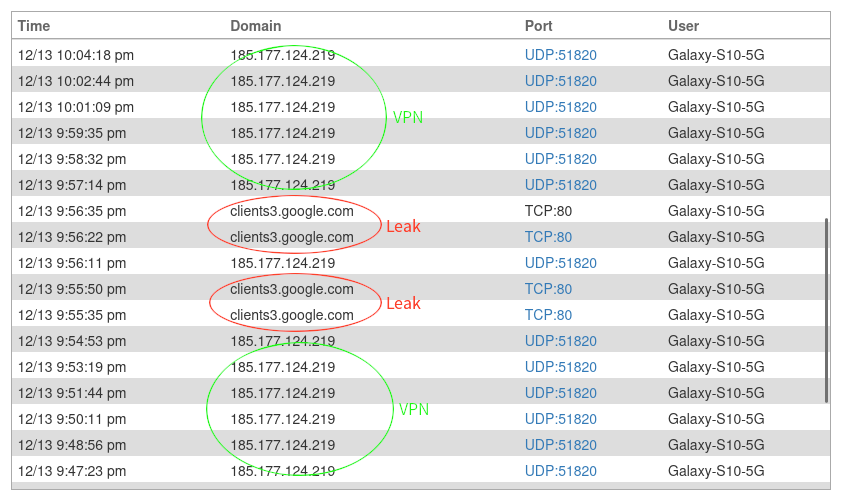Click IP 185.177.124.219 in 9:56:11 pm row

pyautogui.click(x=282, y=263)
